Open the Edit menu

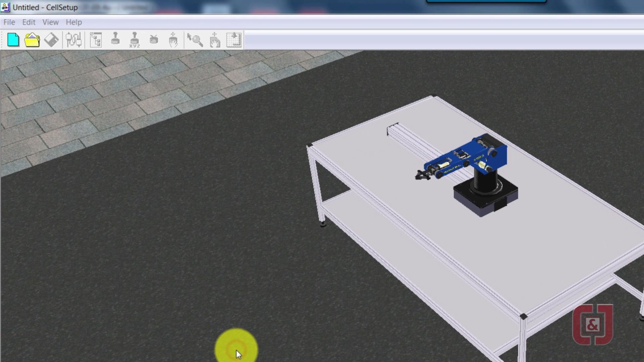pyautogui.click(x=29, y=22)
